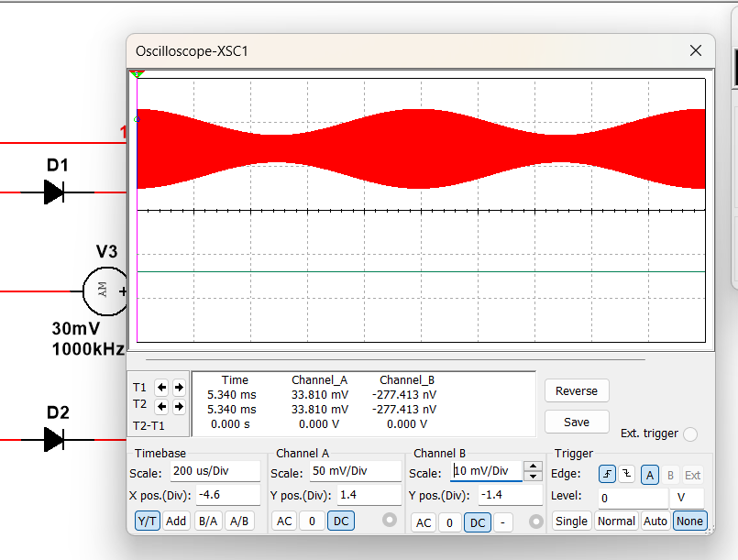The width and height of the screenshot is (738, 560).
Task: Select rising edge trigger icon
Action: point(607,475)
